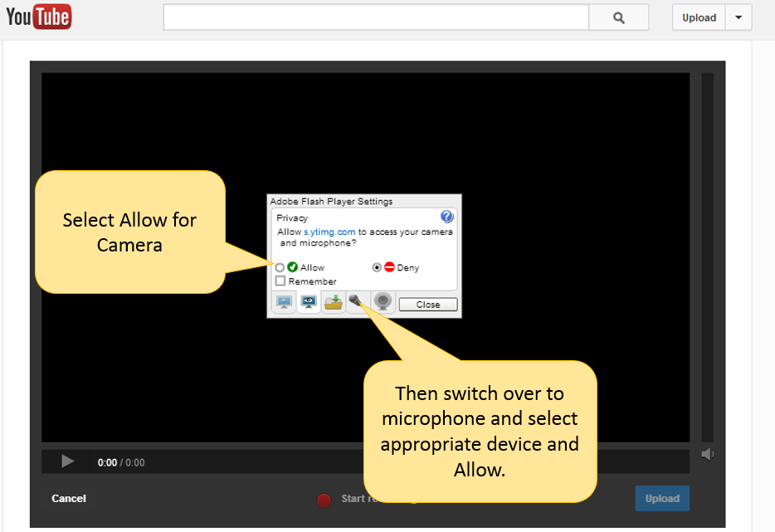Click the YouTube logo
Screen dimensions: 775x532
pos(38,16)
